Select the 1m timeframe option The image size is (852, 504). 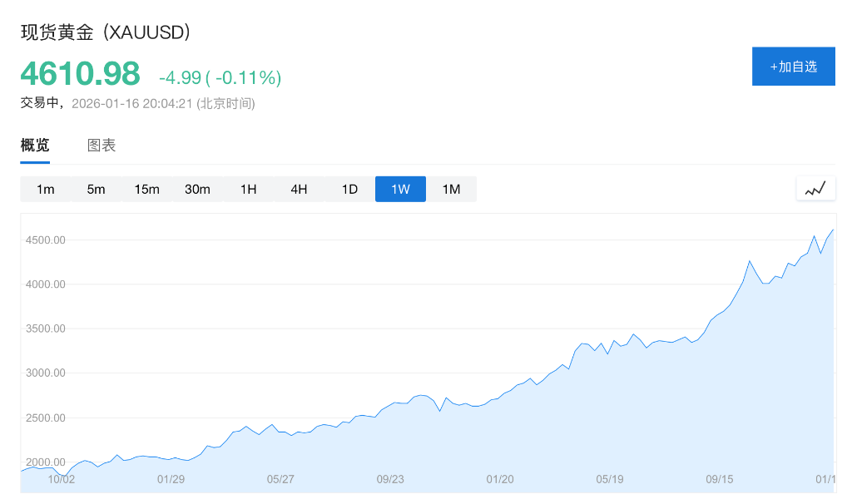coord(46,189)
